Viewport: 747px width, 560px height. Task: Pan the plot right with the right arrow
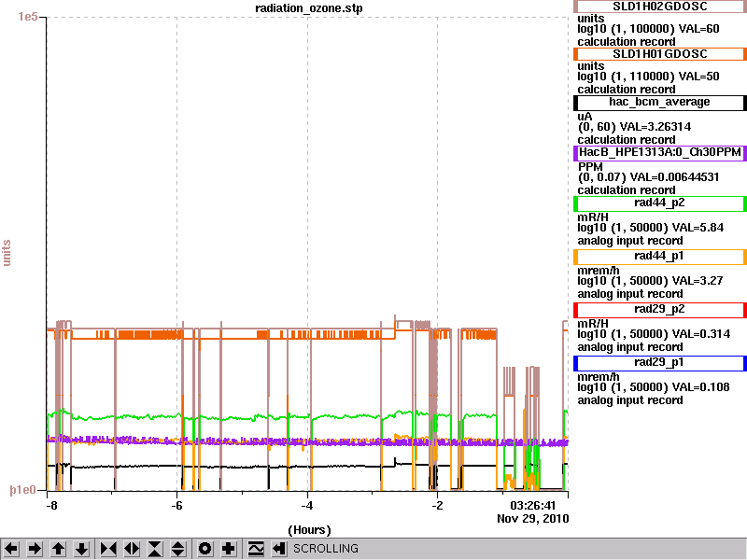point(35,549)
